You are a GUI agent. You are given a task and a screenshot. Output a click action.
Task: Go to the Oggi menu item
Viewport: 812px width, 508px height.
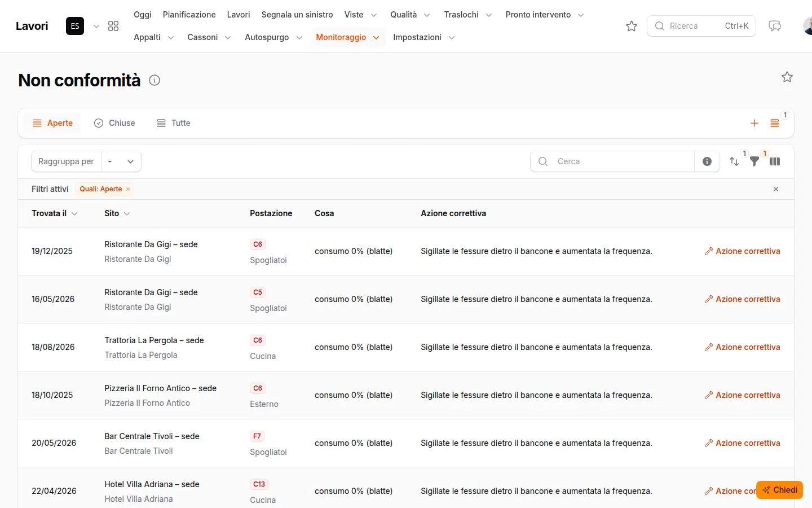pyautogui.click(x=143, y=15)
